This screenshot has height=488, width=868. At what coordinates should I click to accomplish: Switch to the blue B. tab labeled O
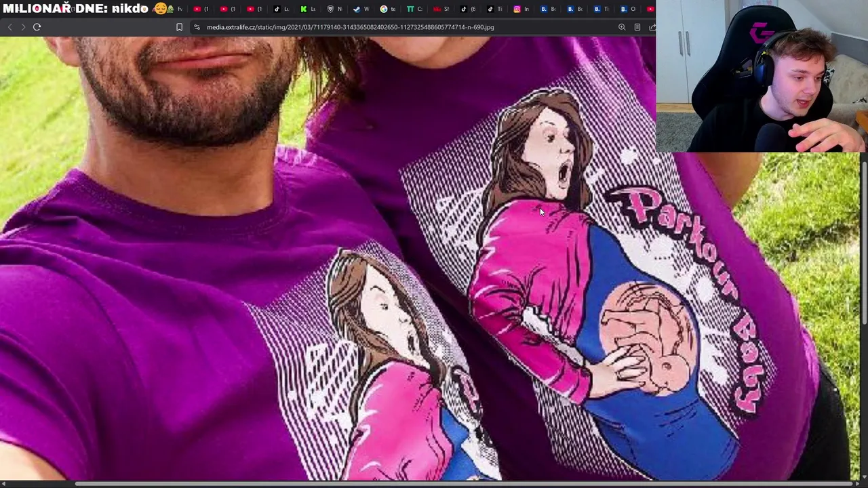pyautogui.click(x=628, y=9)
